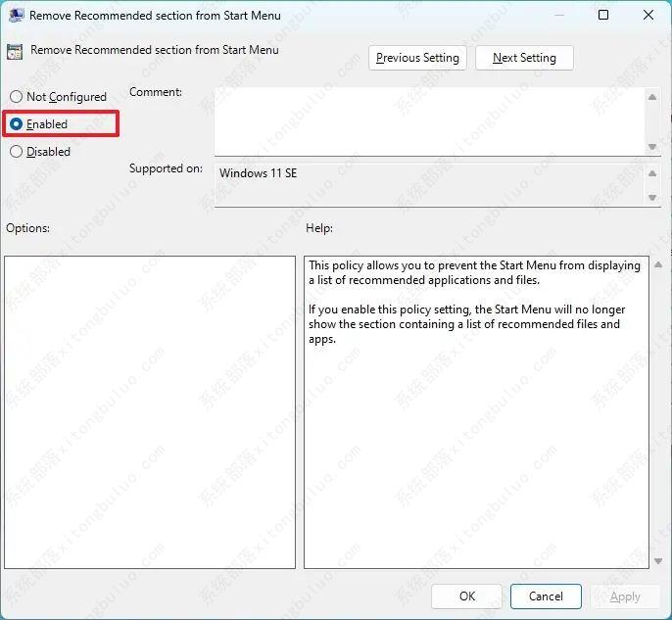Go to Previous Setting
The height and width of the screenshot is (620, 672).
[417, 58]
